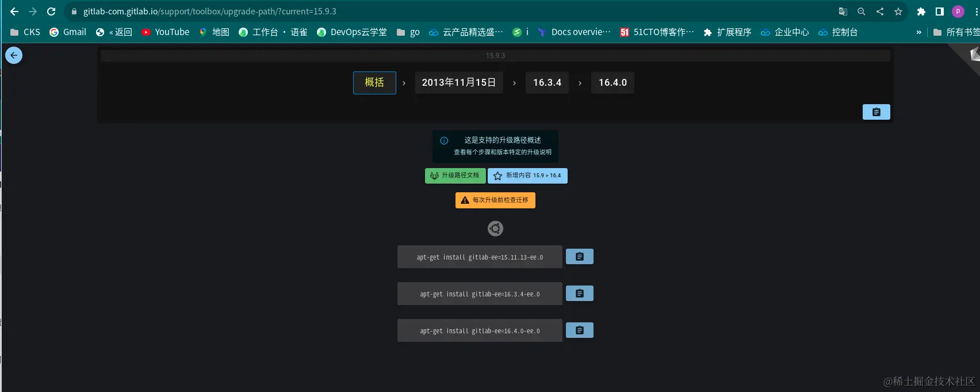The width and height of the screenshot is (980, 392).
Task: Reload the page
Action: (51, 12)
